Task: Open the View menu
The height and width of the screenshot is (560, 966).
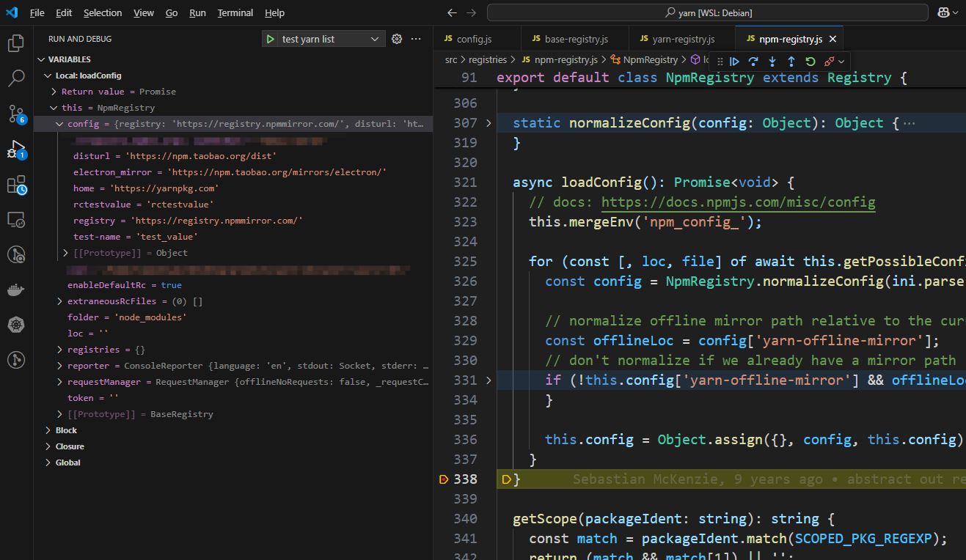Action: [144, 12]
